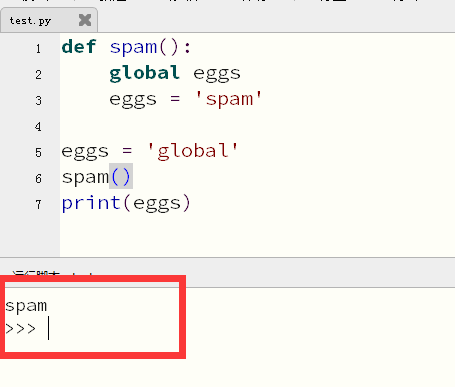Click the highlighted parentheses on line 6
Viewport: 455px width, 387px height.
pyautogui.click(x=121, y=176)
